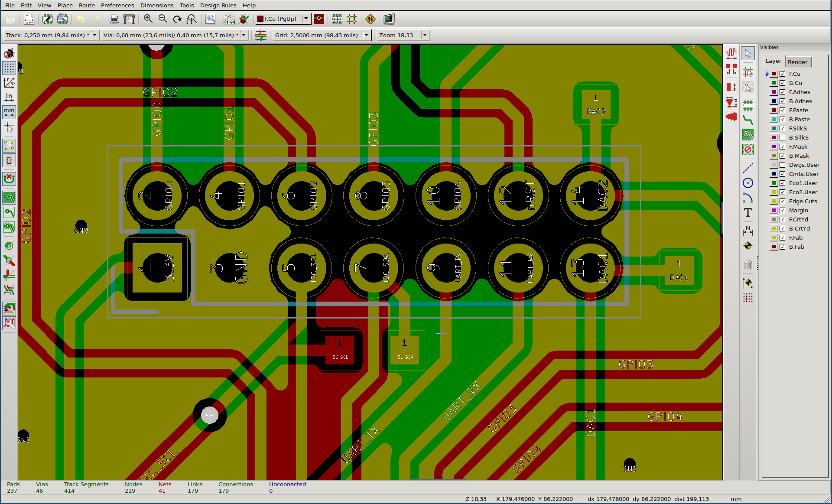
Task: Run the design rules check bug icon
Action: click(x=244, y=19)
